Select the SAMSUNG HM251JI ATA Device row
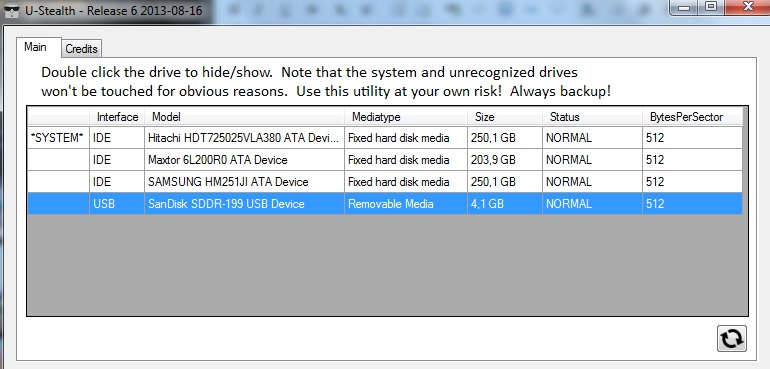770x369 pixels. [385, 182]
